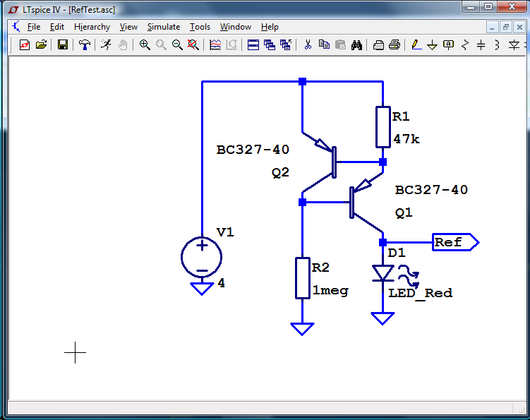Image resolution: width=530 pixels, height=420 pixels.
Task: Select the Label Net tool
Action: [x=449, y=44]
